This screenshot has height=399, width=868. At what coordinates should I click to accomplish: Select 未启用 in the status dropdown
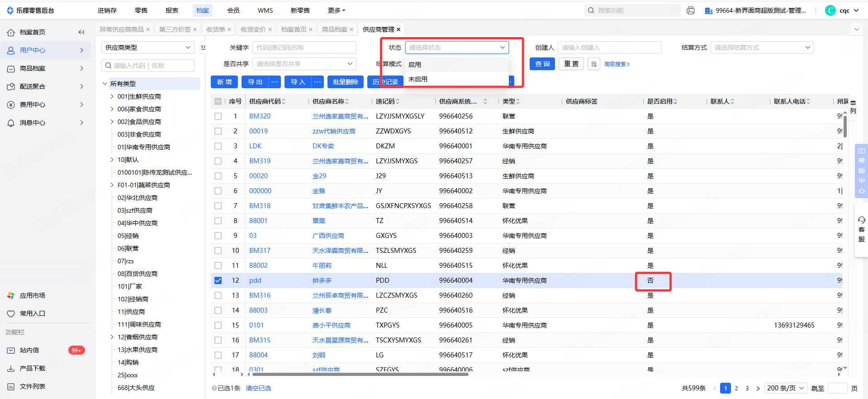click(x=418, y=79)
